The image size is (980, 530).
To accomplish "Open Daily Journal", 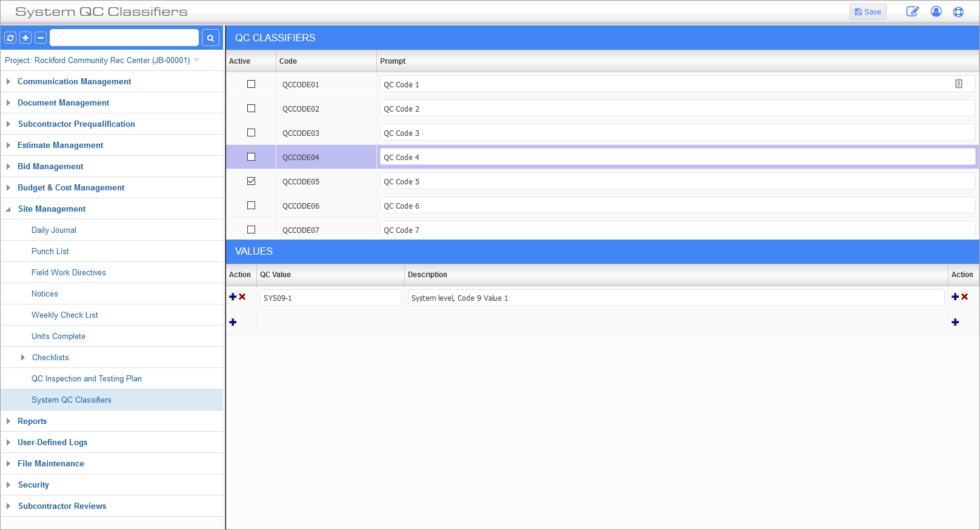I will [54, 230].
